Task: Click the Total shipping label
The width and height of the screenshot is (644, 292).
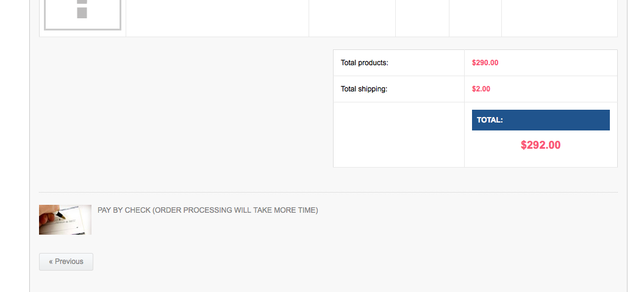Action: [x=363, y=89]
